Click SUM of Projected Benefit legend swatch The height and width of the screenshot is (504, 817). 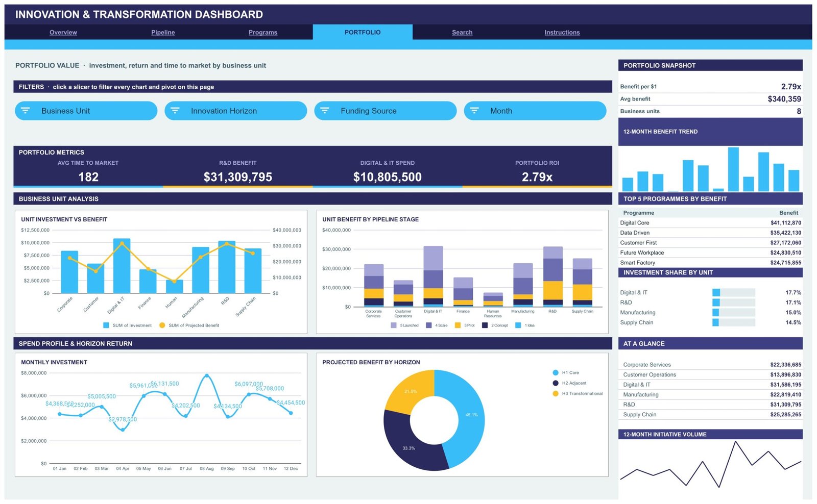click(162, 325)
